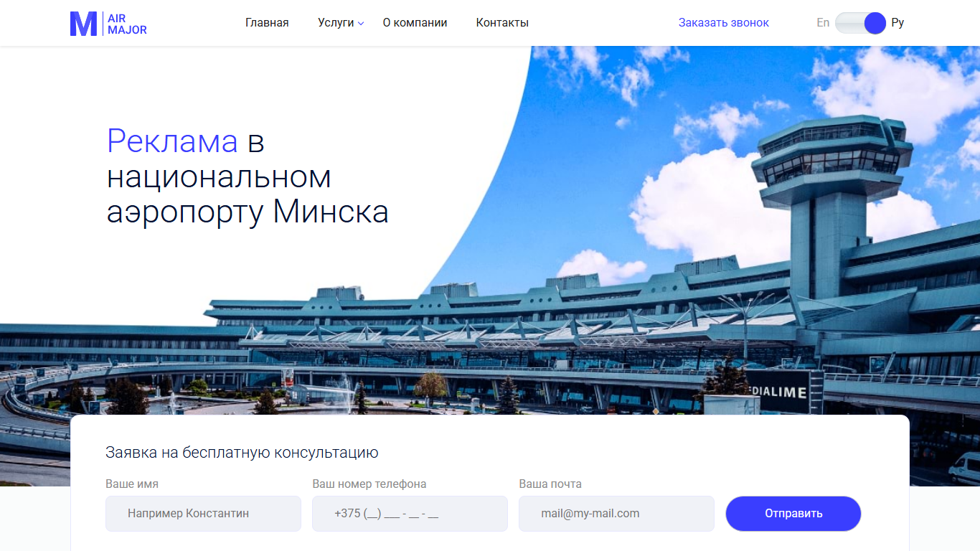Select the En language label

click(x=823, y=23)
